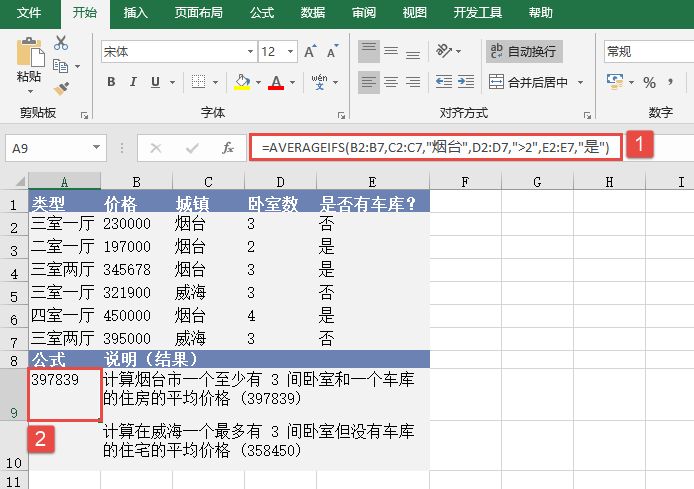Switch to the 插入 ribbon tab

(x=136, y=13)
